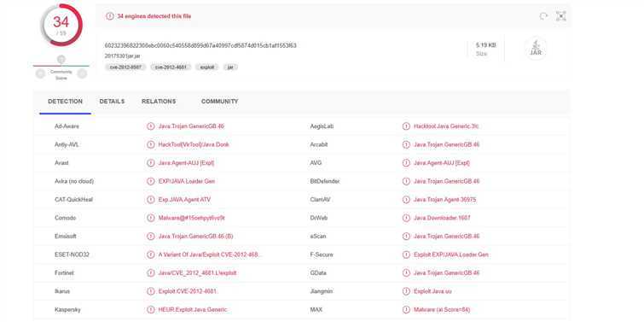Click the alert icon for Kaspersky result
The image size is (644, 322).
click(x=151, y=309)
